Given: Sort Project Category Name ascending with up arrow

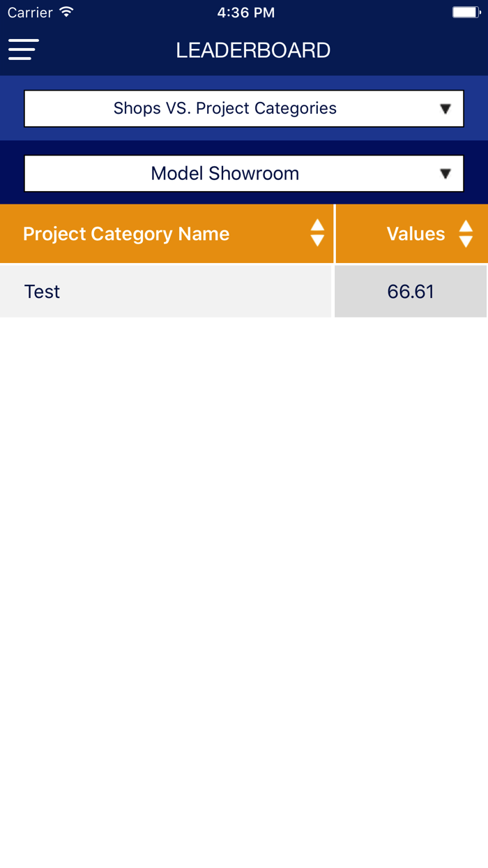Looking at the screenshot, I should [x=317, y=225].
